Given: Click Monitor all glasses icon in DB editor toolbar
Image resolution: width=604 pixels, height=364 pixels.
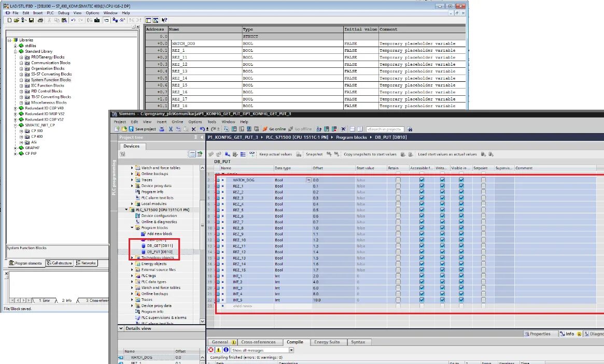Looking at the screenshot, I should (x=252, y=154).
